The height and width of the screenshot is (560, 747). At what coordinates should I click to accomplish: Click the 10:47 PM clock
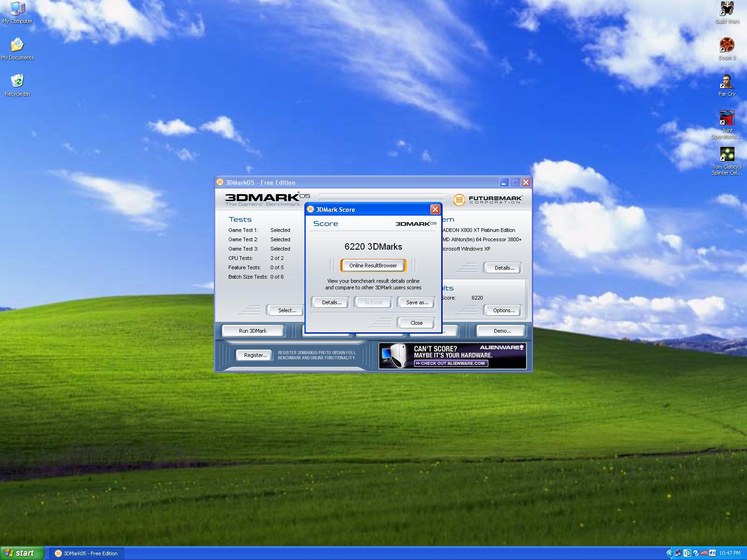730,553
